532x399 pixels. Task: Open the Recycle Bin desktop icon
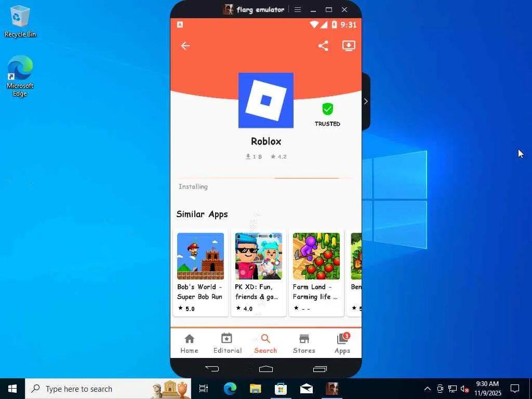(x=20, y=21)
